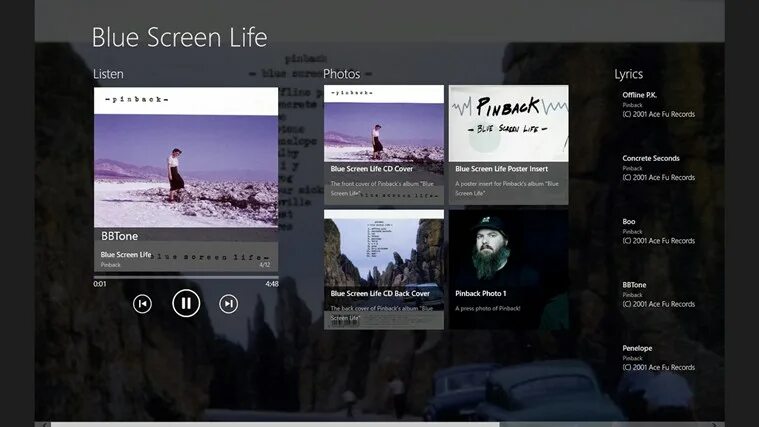The width and height of the screenshot is (759, 427).
Task: Open Boo lyrics entry
Action: (x=658, y=231)
